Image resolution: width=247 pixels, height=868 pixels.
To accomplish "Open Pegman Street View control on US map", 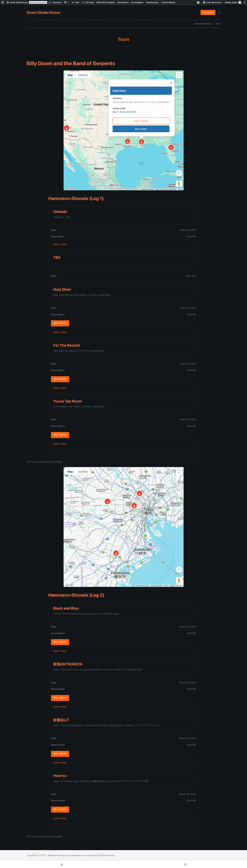I will (x=179, y=184).
